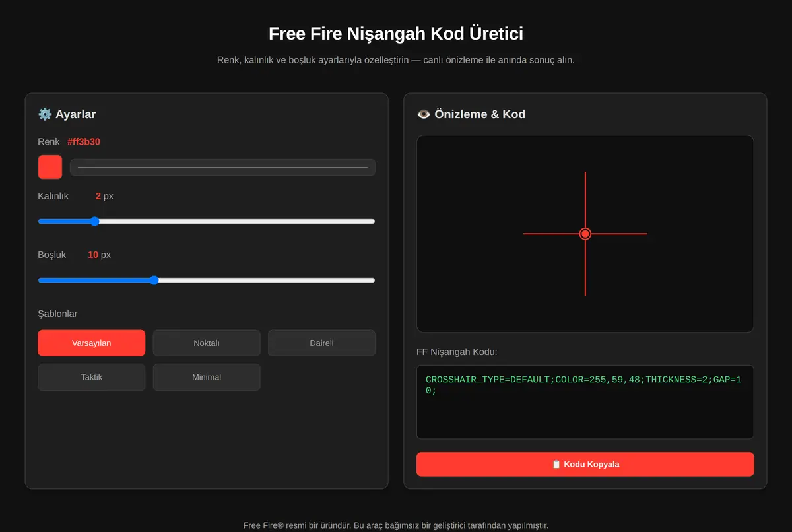792x532 pixels.
Task: Click the eye icon next to Önizleme & Kod
Action: (x=424, y=114)
